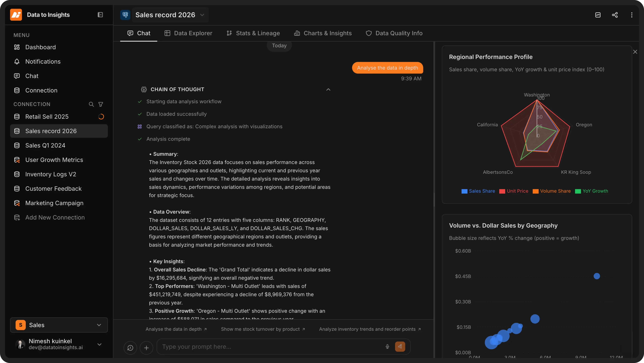Toggle Sales Share legend series
The height and width of the screenshot is (363, 644).
pos(478,191)
